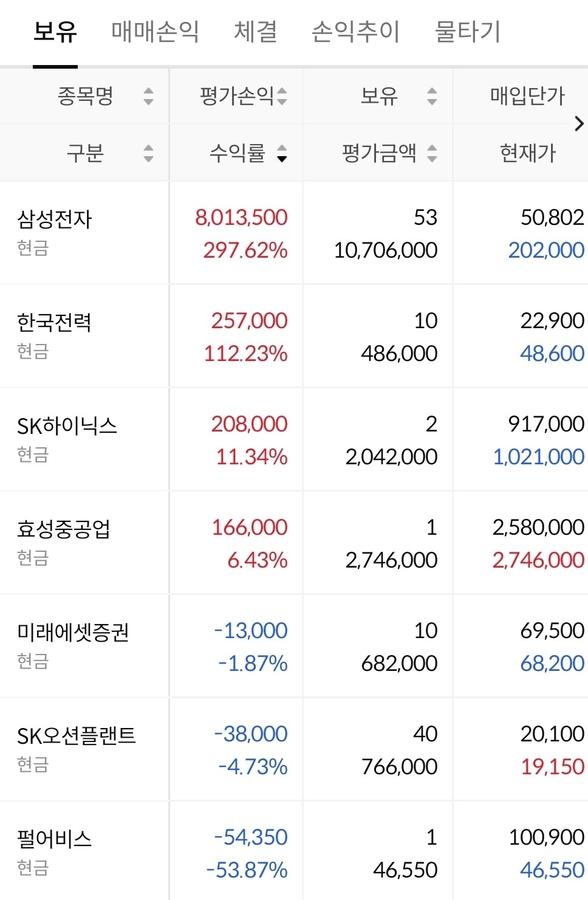Viewport: 588px width, 900px height.
Task: Switch to the 매매손익 tab
Action: point(155,32)
